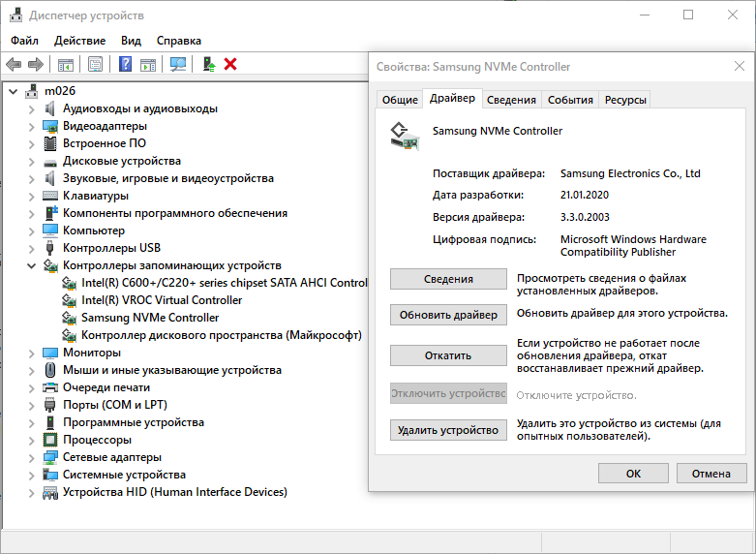Image resolution: width=756 pixels, height=554 pixels.
Task: Click the Обновить драйвер button
Action: 448,315
